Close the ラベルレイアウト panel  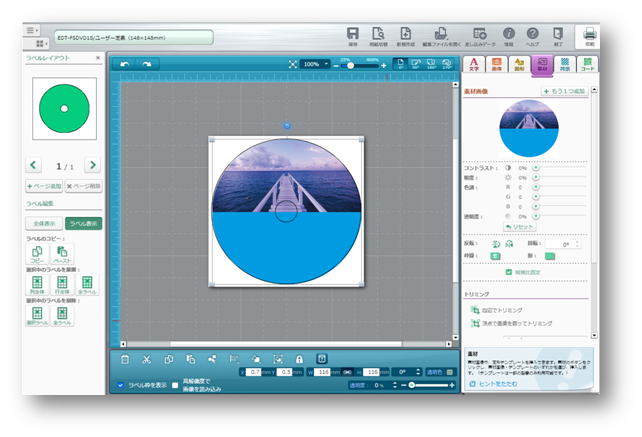[98, 58]
